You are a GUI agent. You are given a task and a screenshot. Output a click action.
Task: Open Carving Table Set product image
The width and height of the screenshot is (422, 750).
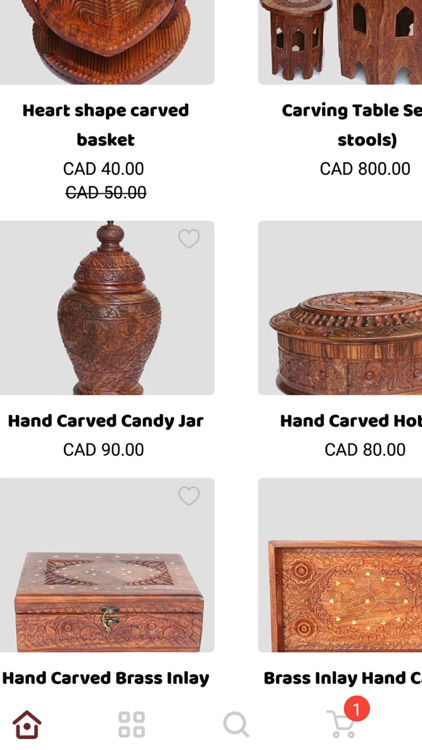point(340,42)
